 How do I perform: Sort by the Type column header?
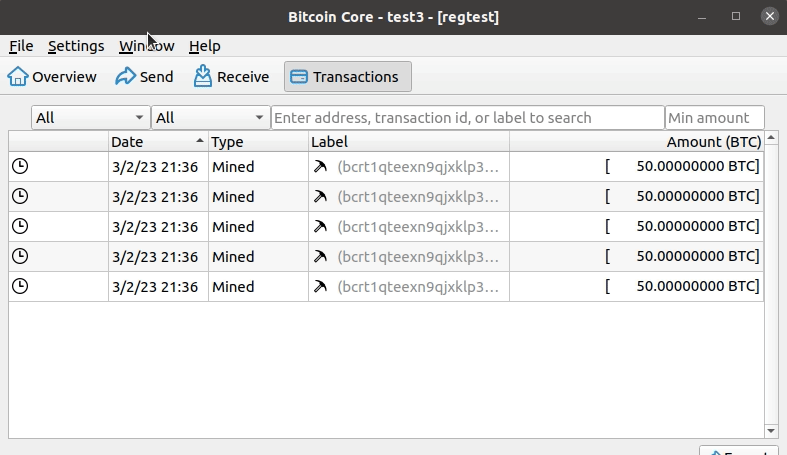click(258, 142)
